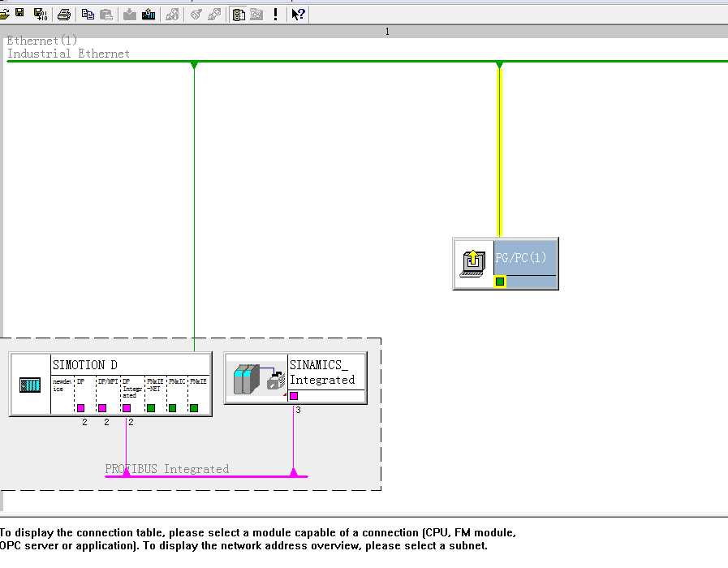Viewport: 728px width, 568px height.
Task: Click the greyed insert connection icon
Action: click(x=172, y=15)
